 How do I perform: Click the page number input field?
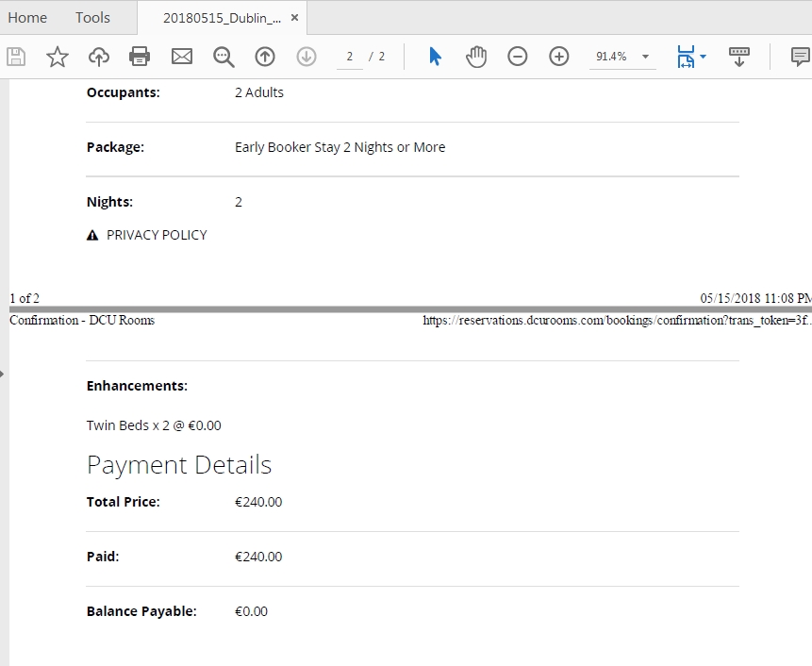click(x=350, y=57)
